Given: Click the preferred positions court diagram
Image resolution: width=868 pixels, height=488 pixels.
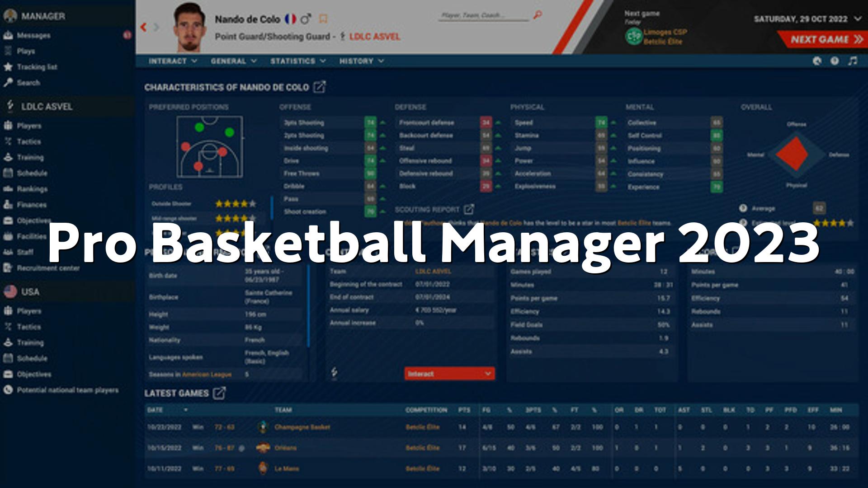Looking at the screenshot, I should pyautogui.click(x=210, y=146).
